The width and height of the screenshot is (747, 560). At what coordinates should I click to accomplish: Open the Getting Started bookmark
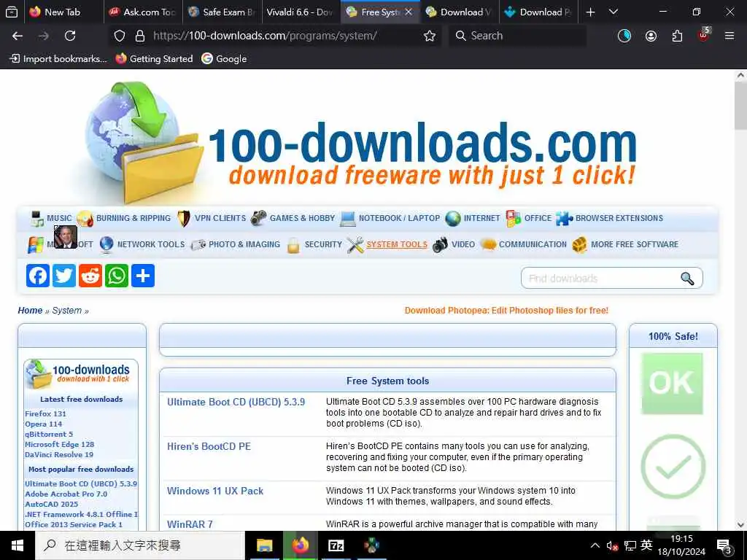click(x=155, y=58)
